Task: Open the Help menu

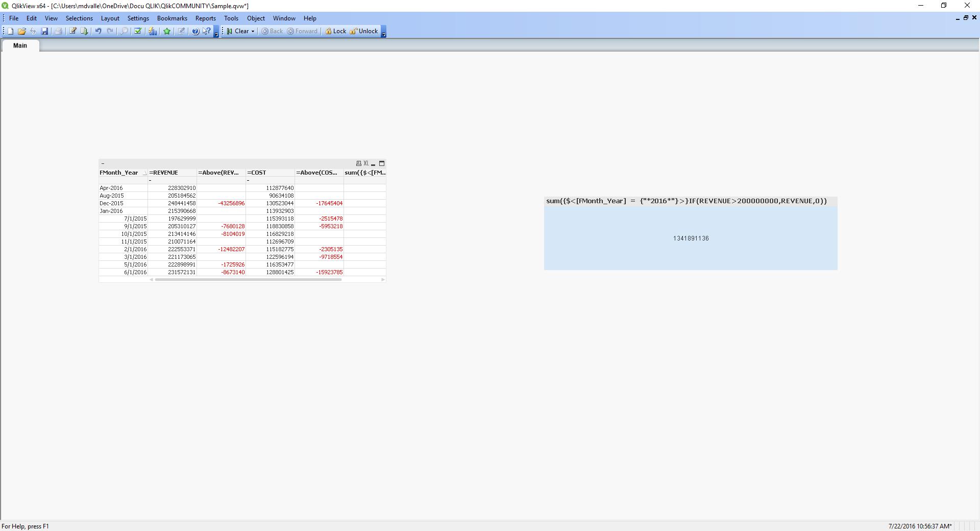Action: pyautogui.click(x=310, y=18)
